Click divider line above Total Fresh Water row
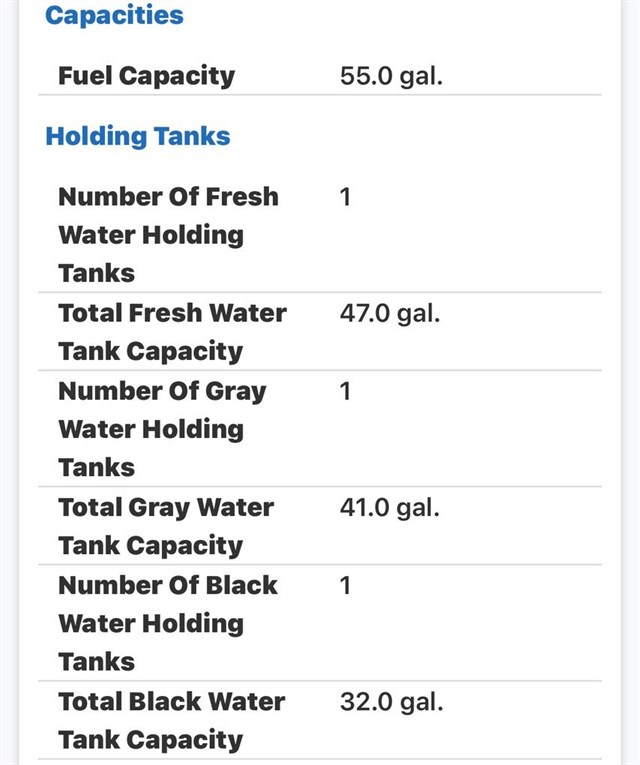 (320, 292)
